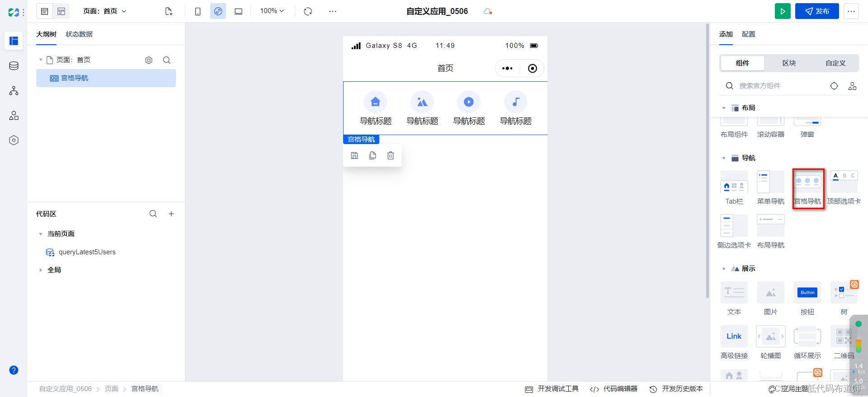This screenshot has height=397, width=868.
Task: Switch to the 状态数据 tab
Action: (79, 34)
